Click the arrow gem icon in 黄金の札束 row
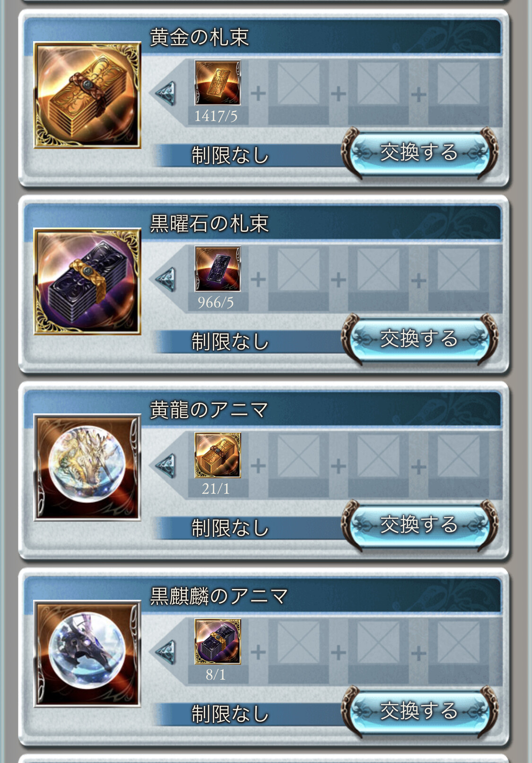The width and height of the screenshot is (532, 763). (x=166, y=93)
